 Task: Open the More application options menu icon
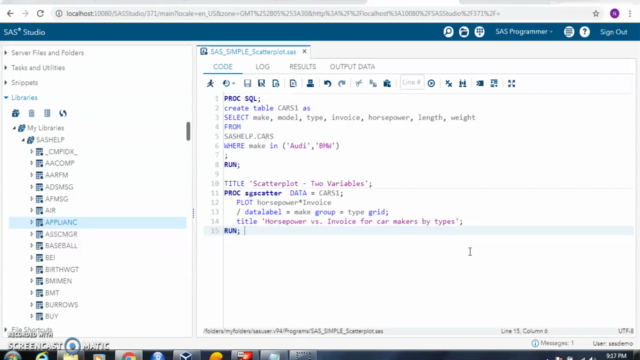[x=569, y=32]
